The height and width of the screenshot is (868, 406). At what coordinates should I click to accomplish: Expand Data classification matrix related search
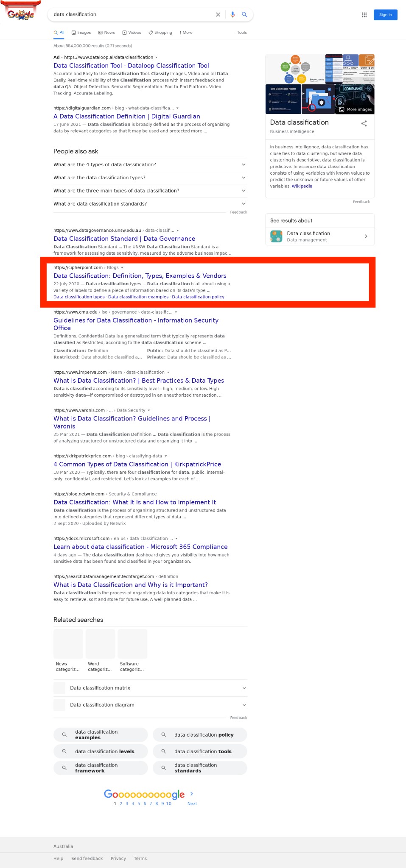point(150,688)
